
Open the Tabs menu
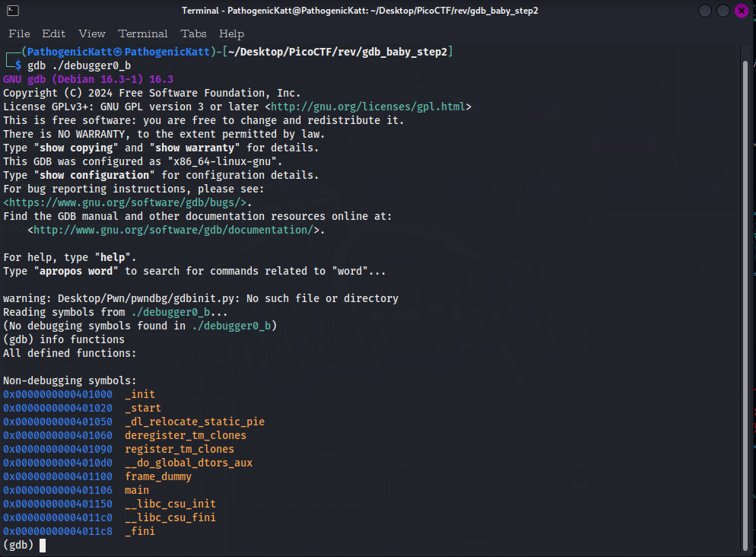pyautogui.click(x=193, y=33)
